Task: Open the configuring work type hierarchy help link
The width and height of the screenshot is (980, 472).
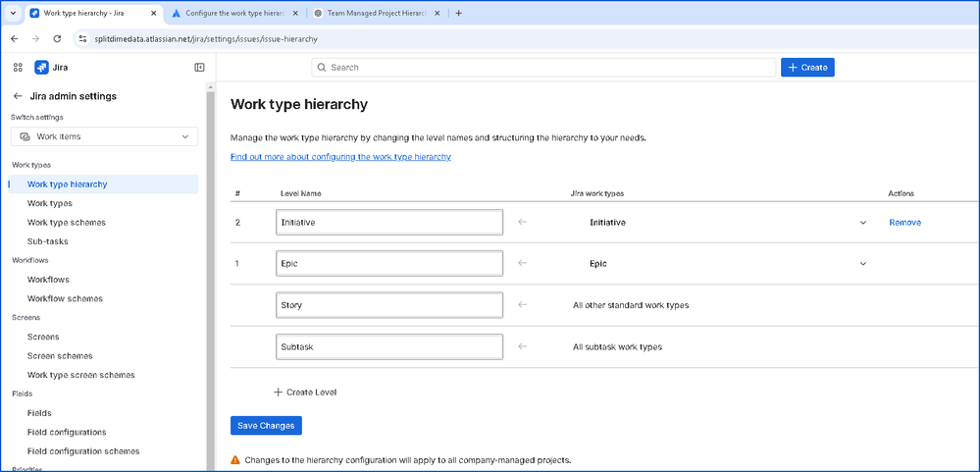Action: [x=340, y=157]
